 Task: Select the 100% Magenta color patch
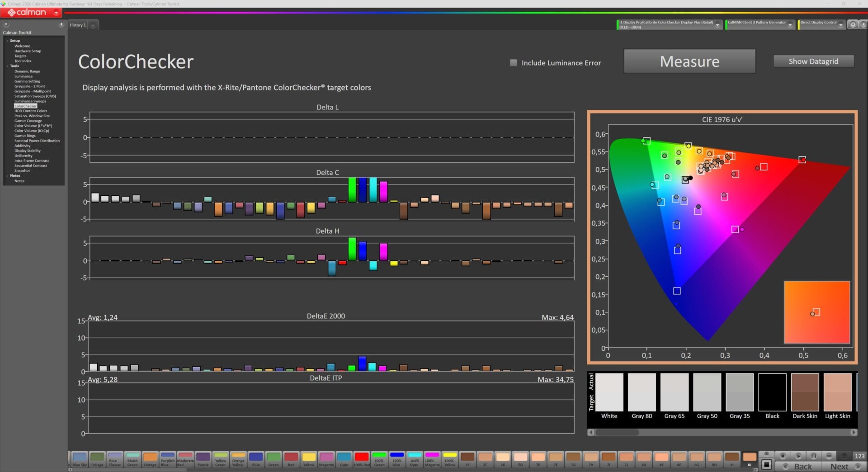click(x=432, y=459)
